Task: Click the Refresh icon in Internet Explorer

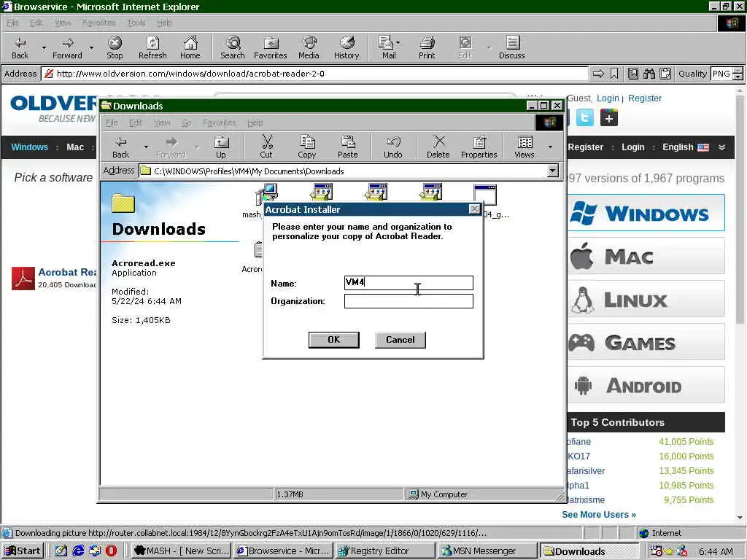Action: coord(152,47)
